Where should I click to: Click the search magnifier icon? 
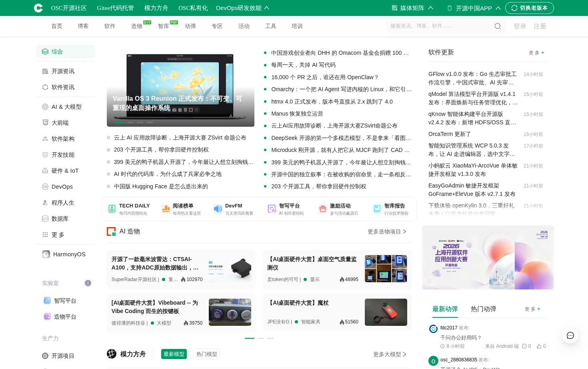[x=498, y=26]
